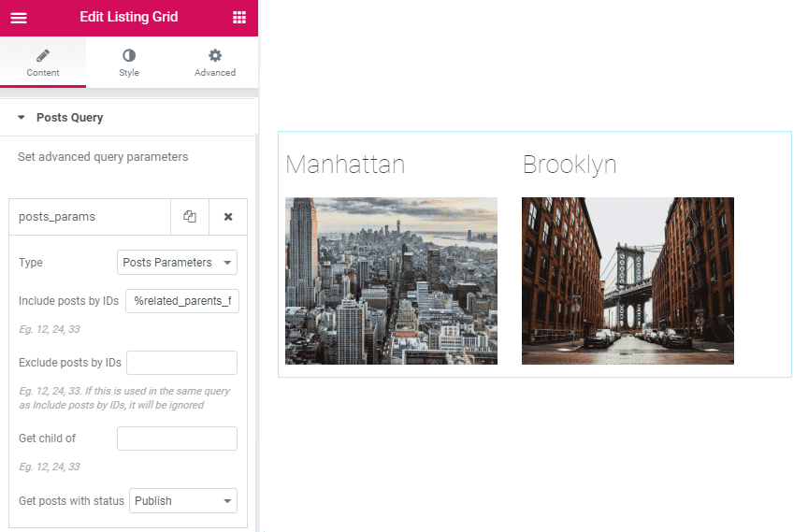Switch to the Advanced tab
The width and height of the screenshot is (808, 532).
click(215, 63)
